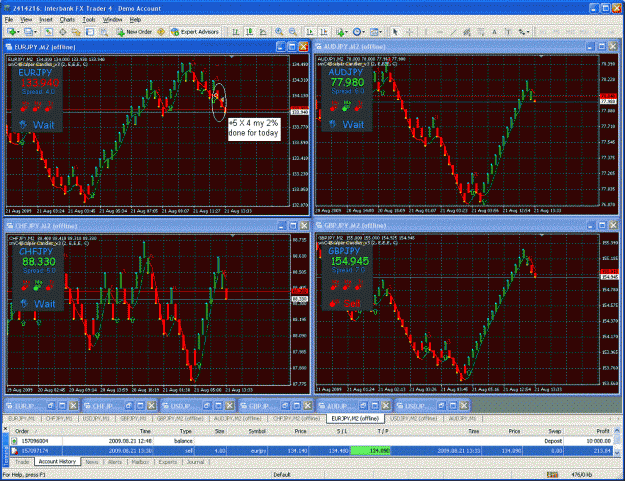Click the New Chart toolbar icon
This screenshot has height=481, width=625.
[11, 32]
